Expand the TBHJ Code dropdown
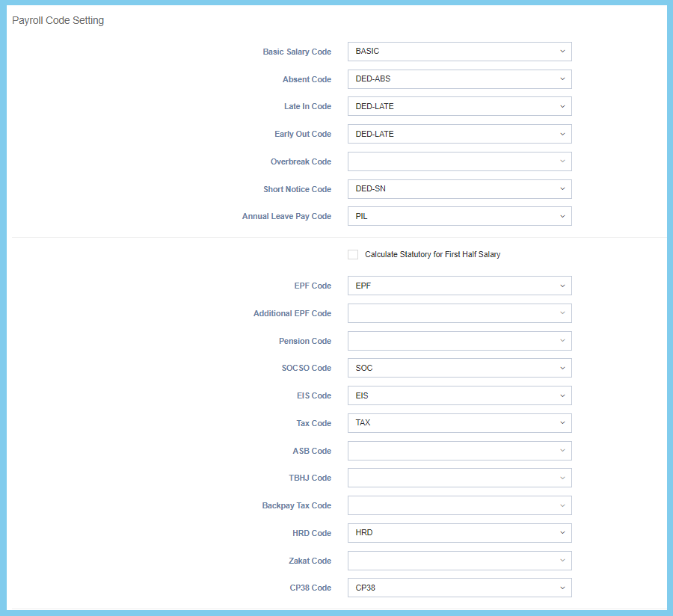The height and width of the screenshot is (616, 673). coord(459,478)
